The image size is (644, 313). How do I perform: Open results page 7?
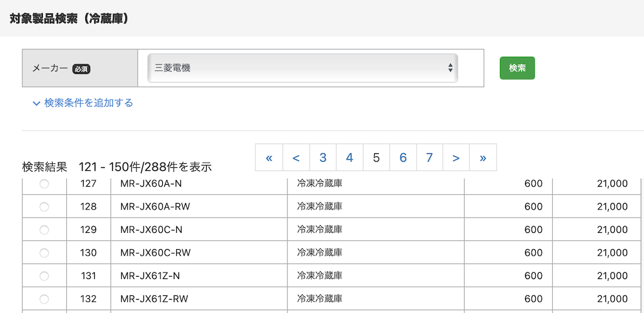point(430,157)
